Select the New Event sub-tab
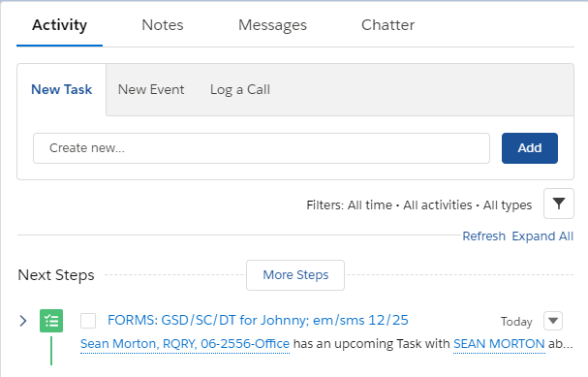The height and width of the screenshot is (377, 588). [x=151, y=89]
